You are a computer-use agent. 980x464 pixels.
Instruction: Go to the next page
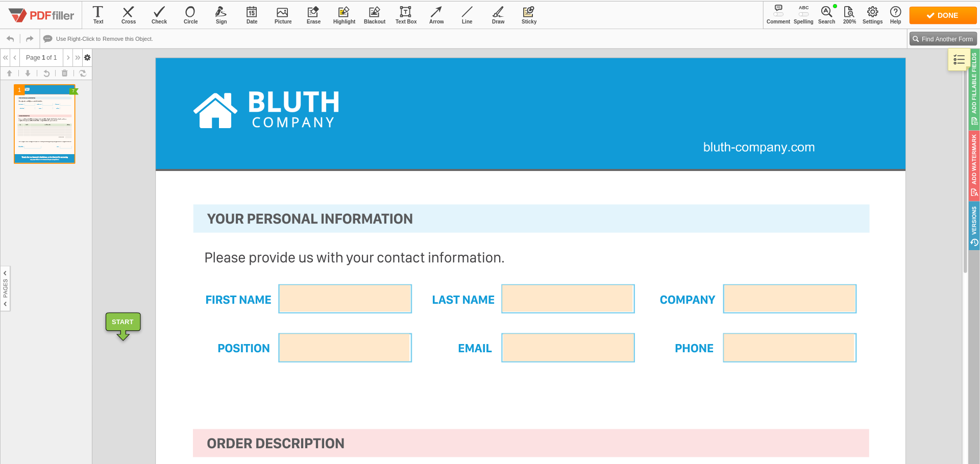68,58
